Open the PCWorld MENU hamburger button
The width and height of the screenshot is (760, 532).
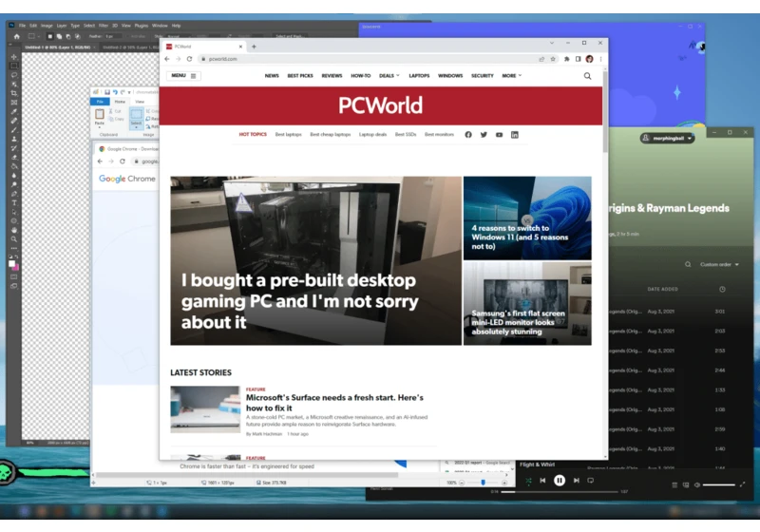(x=183, y=76)
